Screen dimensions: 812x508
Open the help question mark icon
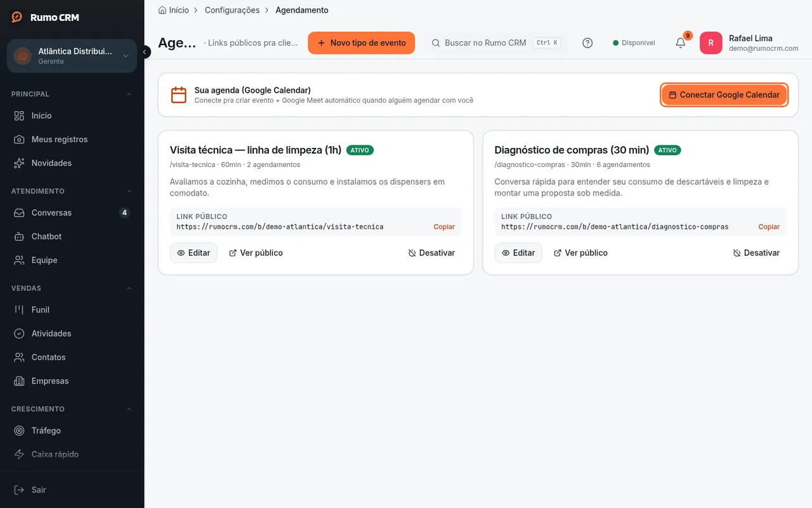click(587, 43)
